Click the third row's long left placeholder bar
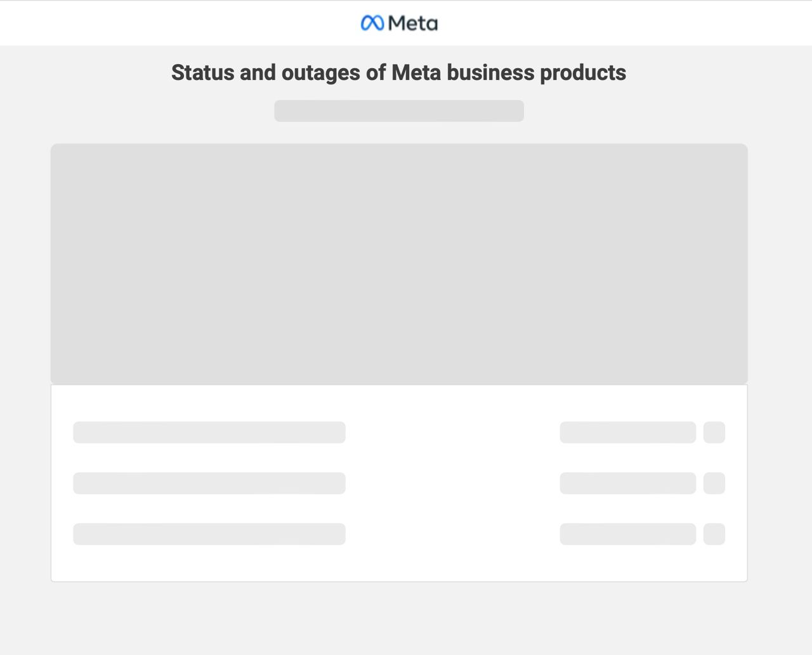Image resolution: width=812 pixels, height=655 pixels. tap(209, 534)
